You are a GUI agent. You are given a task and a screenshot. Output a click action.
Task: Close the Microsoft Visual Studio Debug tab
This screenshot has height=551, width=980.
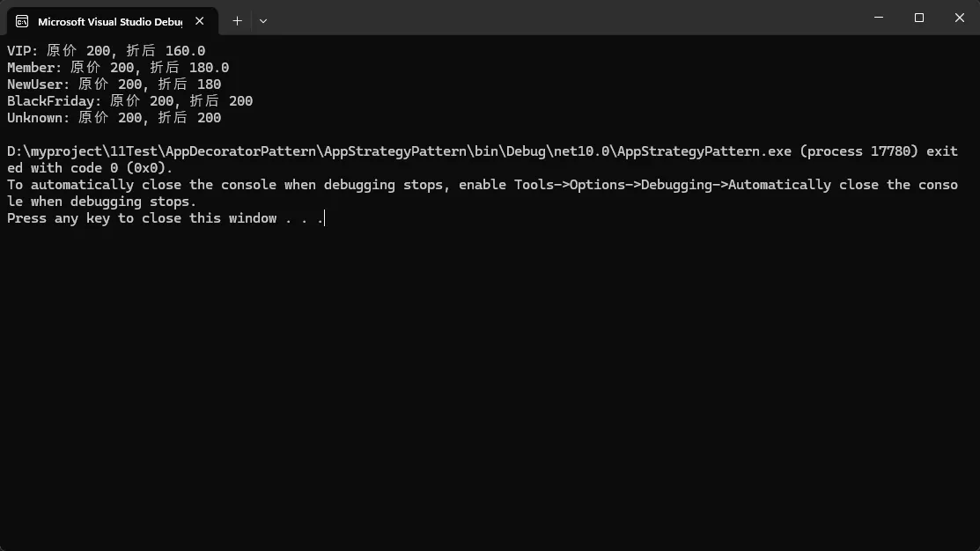pyautogui.click(x=201, y=21)
